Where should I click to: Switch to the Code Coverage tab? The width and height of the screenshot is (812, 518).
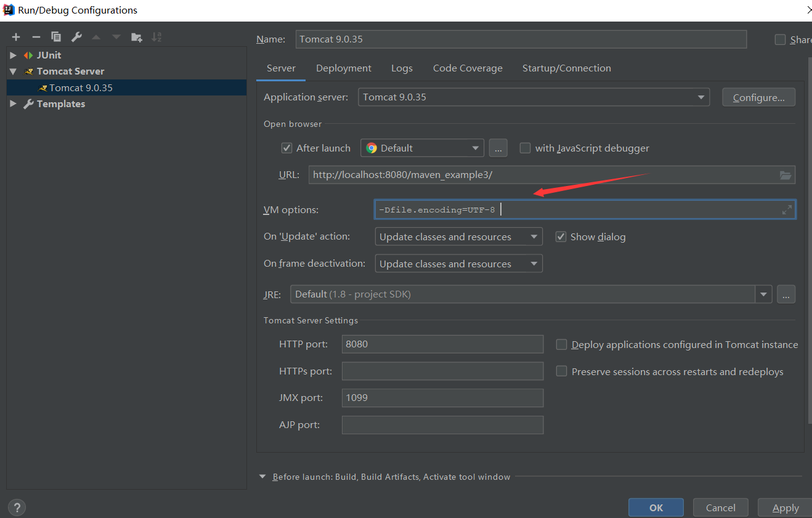point(468,68)
